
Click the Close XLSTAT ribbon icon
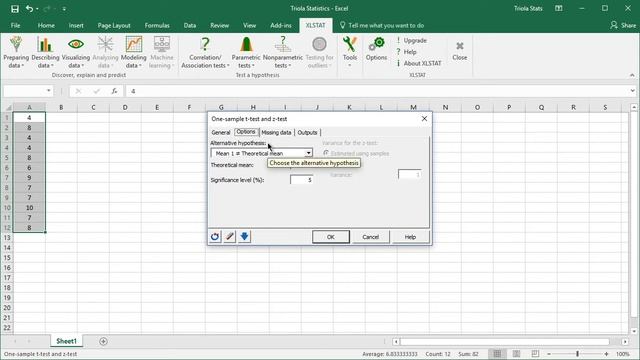click(460, 50)
